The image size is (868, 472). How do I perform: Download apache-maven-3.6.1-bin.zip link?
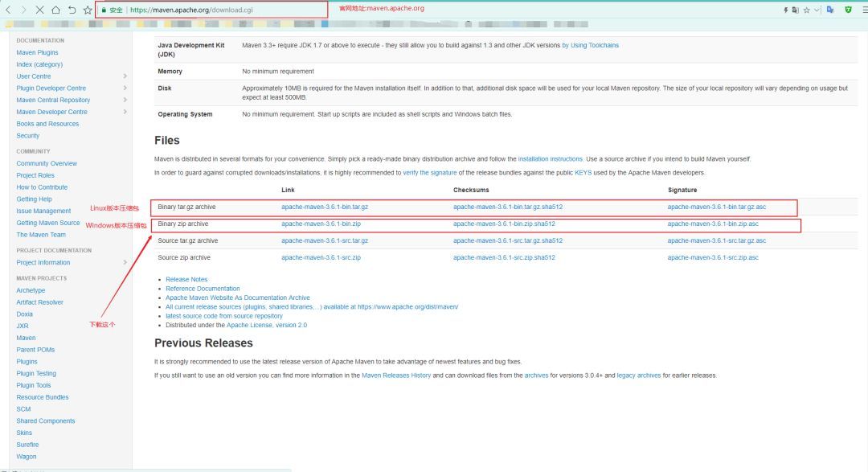click(x=321, y=224)
